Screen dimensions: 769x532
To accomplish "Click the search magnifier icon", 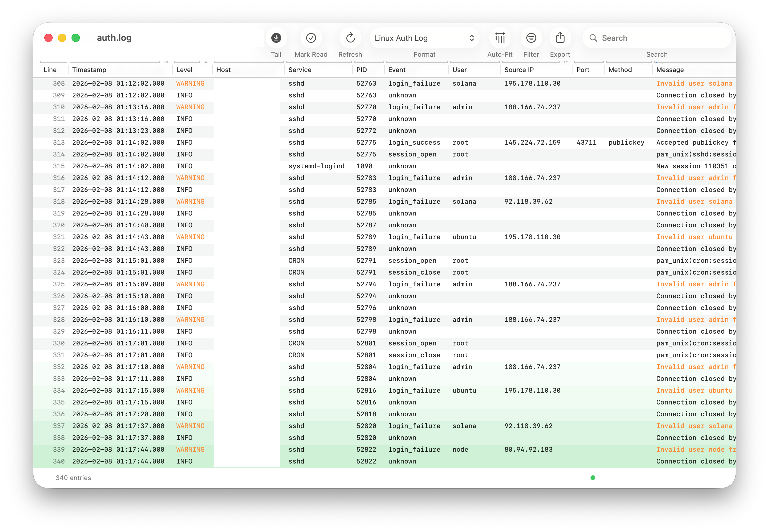I will 593,38.
